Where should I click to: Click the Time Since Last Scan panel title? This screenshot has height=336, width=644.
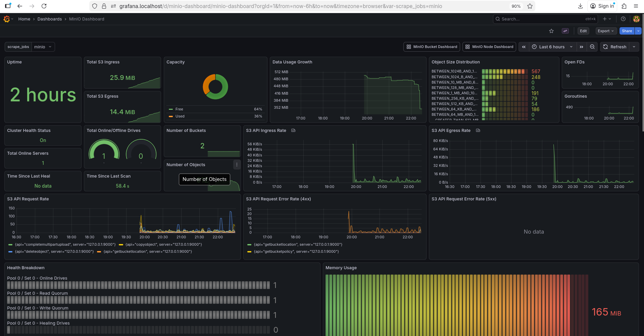109,176
